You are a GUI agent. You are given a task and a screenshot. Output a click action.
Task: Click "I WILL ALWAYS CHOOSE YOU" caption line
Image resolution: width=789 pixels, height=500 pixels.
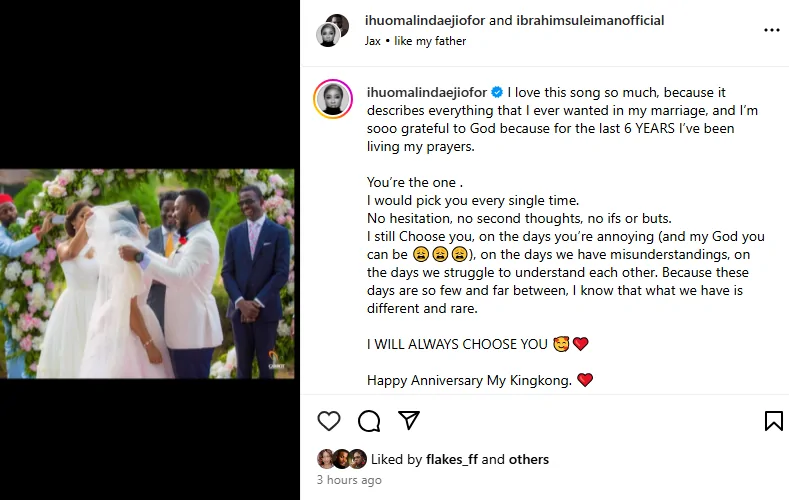tap(457, 344)
